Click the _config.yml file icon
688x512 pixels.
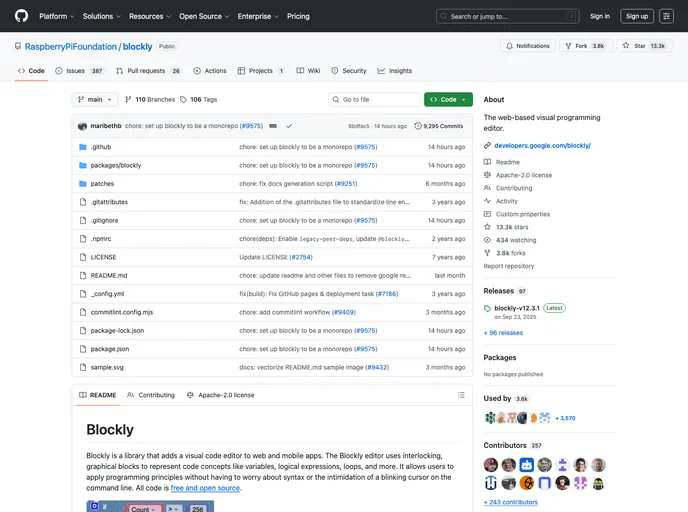[x=82, y=294]
